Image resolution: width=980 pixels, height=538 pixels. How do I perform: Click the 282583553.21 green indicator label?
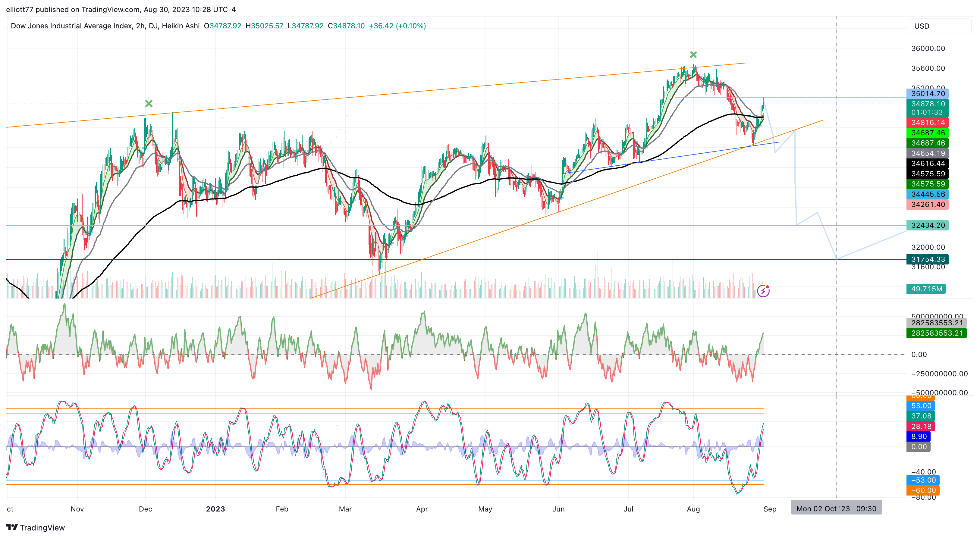(936, 333)
